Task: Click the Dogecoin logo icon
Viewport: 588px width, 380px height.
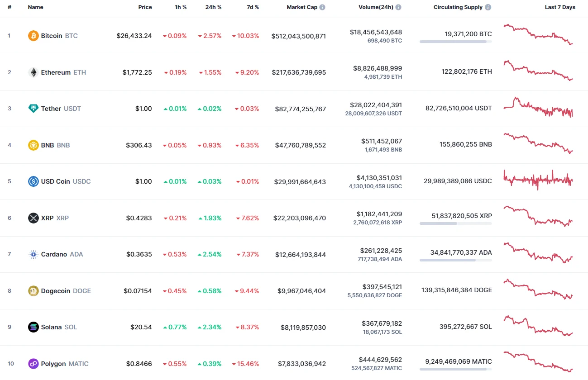Action: pyautogui.click(x=33, y=291)
